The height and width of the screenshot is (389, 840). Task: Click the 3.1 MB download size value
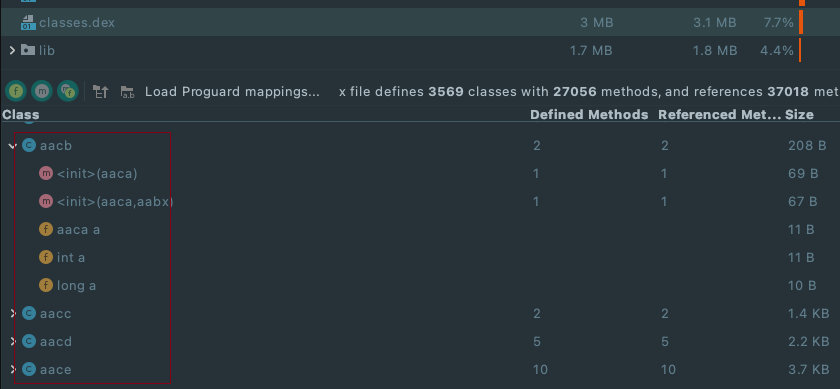point(714,23)
